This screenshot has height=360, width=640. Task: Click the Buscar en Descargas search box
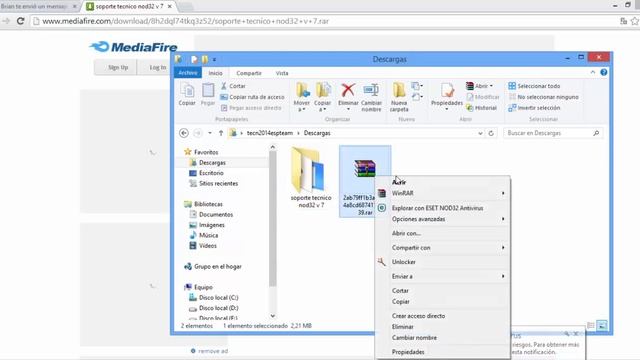(x=553, y=133)
